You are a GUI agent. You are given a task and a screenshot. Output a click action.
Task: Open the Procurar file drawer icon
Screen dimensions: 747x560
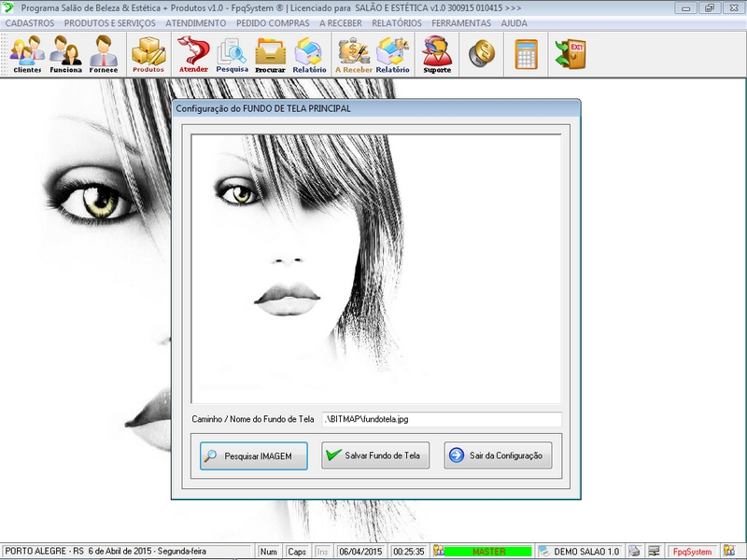[x=270, y=54]
